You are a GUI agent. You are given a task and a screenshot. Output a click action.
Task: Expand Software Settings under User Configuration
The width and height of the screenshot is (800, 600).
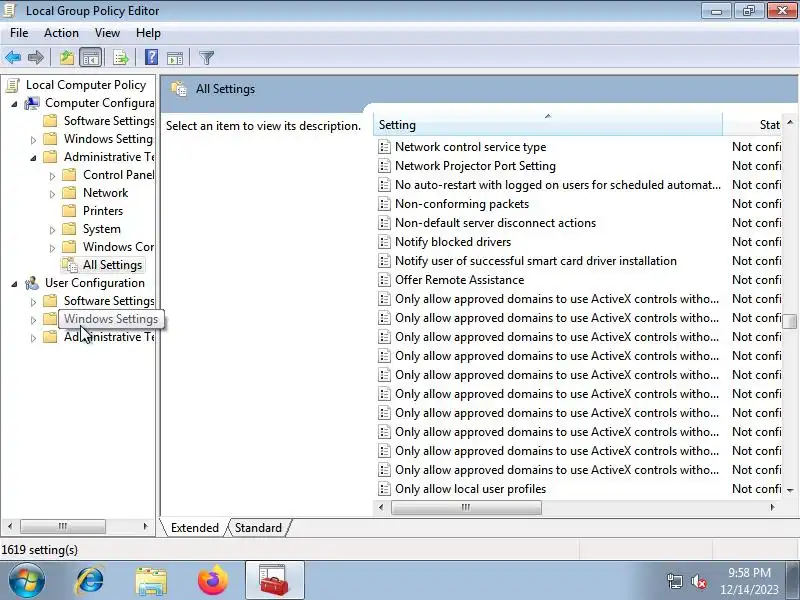[33, 302]
